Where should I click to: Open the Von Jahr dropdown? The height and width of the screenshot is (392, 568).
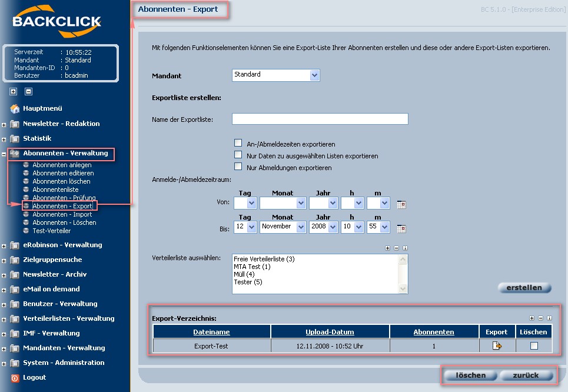tap(324, 203)
